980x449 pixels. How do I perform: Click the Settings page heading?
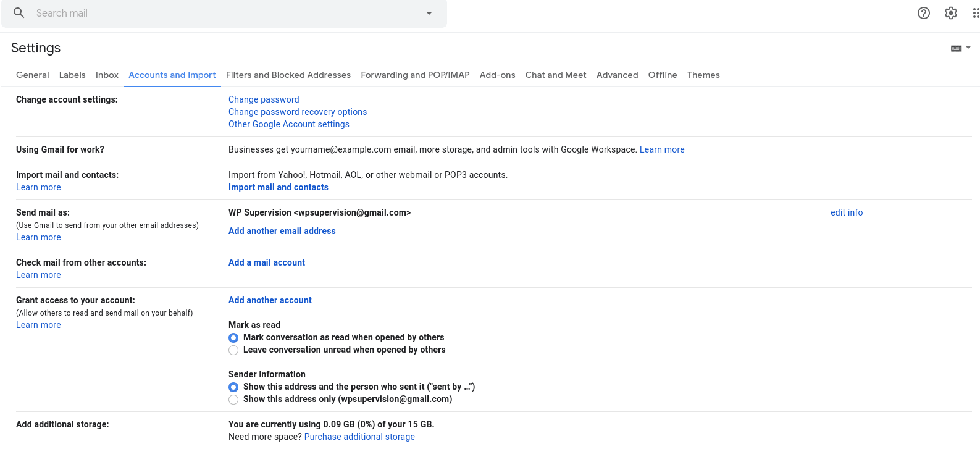coord(36,48)
